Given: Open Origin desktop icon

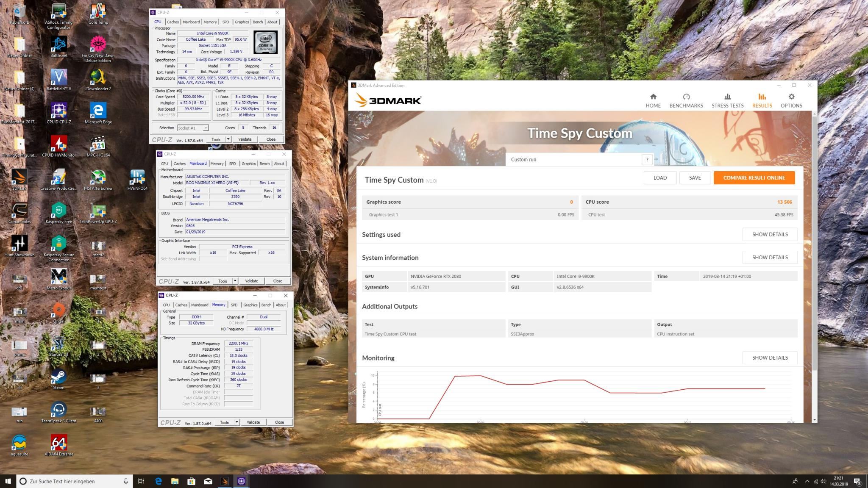Looking at the screenshot, I should (x=58, y=313).
